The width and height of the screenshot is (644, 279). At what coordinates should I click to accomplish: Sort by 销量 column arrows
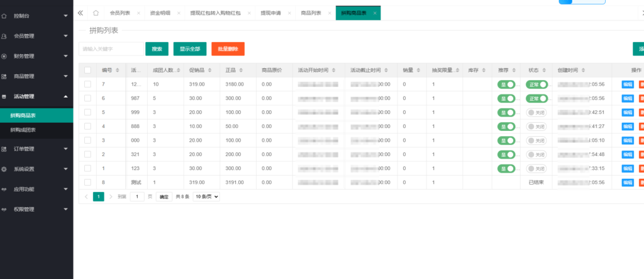[418, 71]
